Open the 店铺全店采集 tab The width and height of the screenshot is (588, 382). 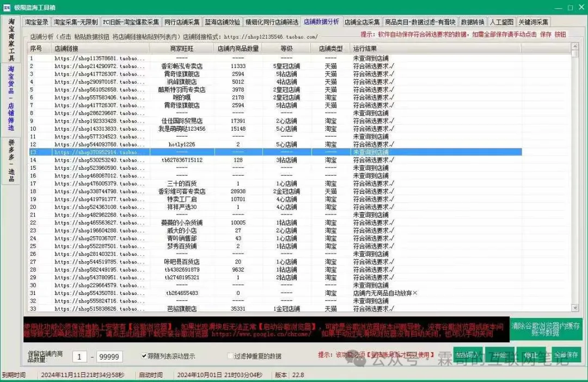coord(362,22)
